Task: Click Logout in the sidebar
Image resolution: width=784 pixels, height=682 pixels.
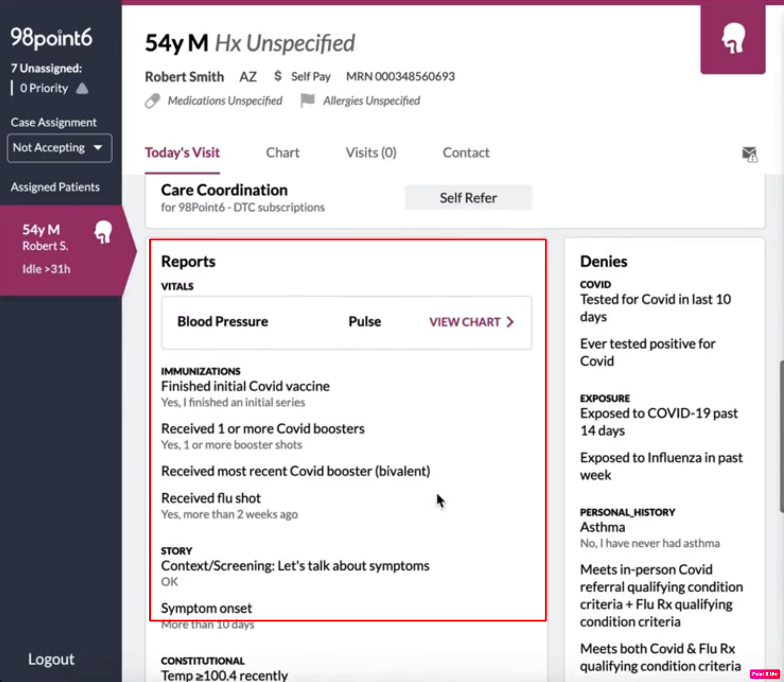Action: [52, 659]
